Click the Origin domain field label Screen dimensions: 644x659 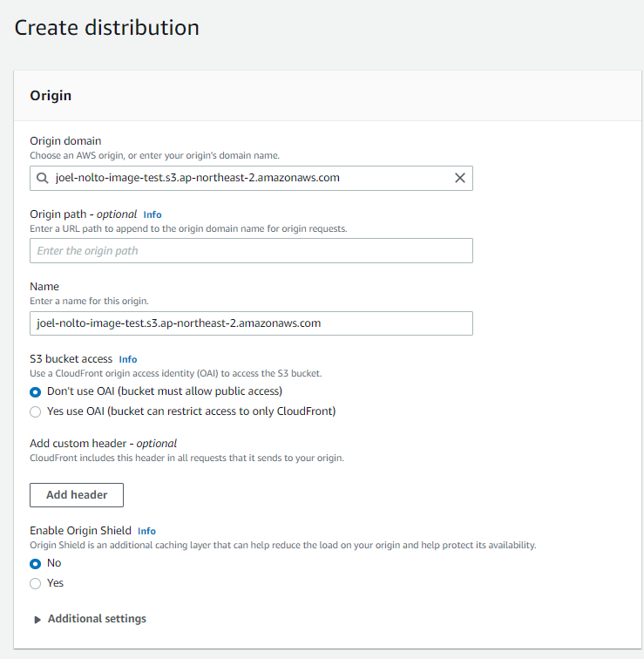click(65, 141)
